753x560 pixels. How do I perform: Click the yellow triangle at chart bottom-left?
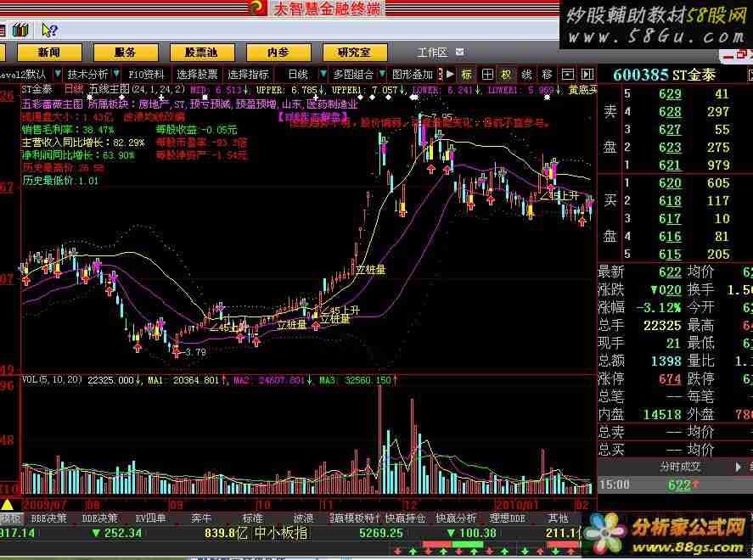point(7,504)
